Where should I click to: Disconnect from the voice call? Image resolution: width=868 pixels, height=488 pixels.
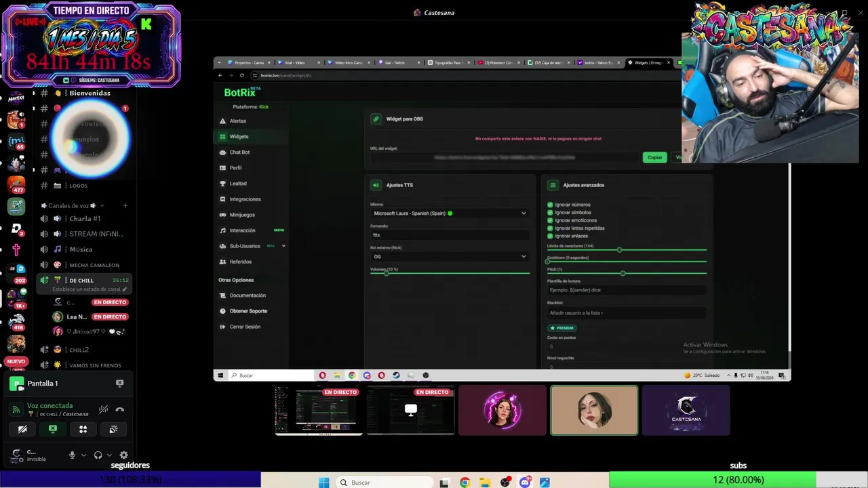[x=119, y=409]
